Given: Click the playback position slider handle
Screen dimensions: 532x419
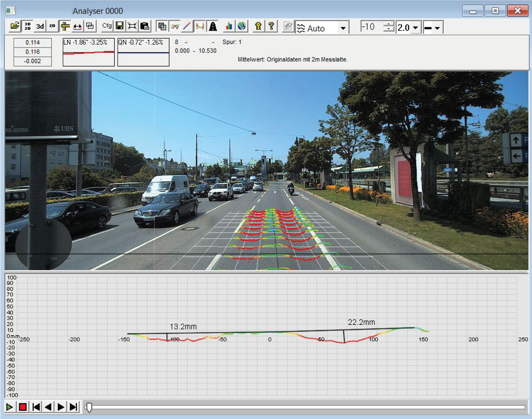Looking at the screenshot, I should pos(89,407).
